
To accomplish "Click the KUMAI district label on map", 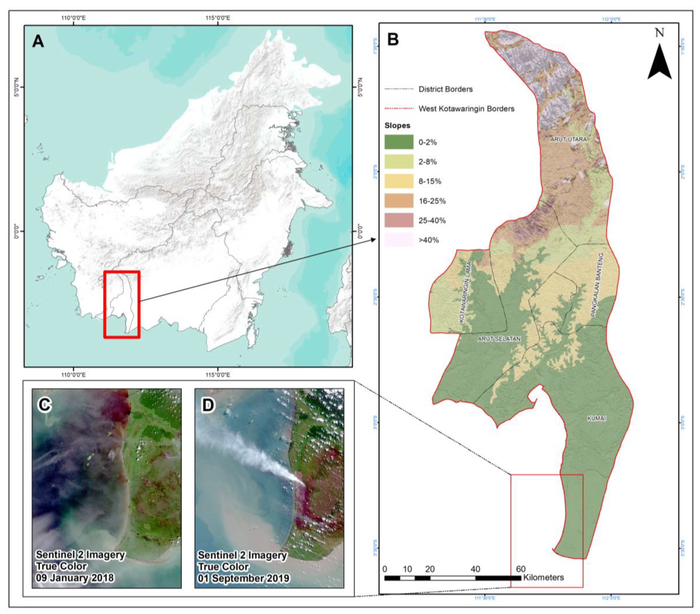I will (597, 418).
